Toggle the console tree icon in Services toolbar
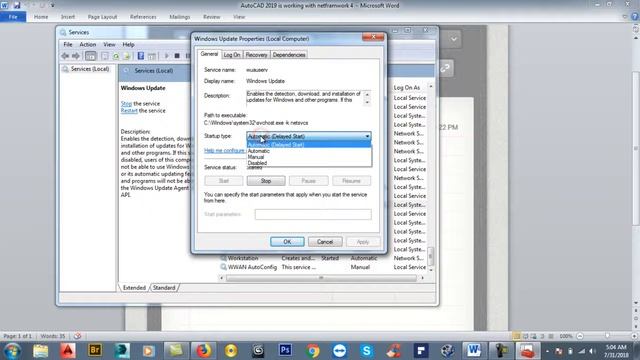640x360 pixels. 91,56
